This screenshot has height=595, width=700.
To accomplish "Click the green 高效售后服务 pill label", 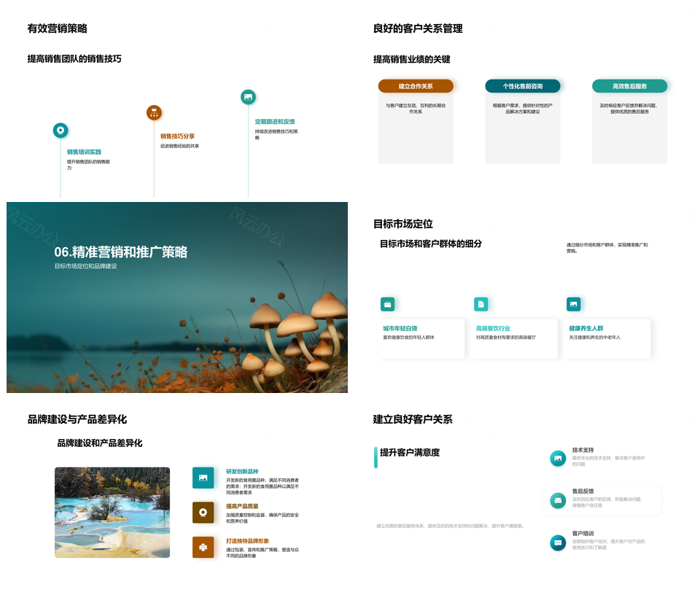I will tap(630, 86).
